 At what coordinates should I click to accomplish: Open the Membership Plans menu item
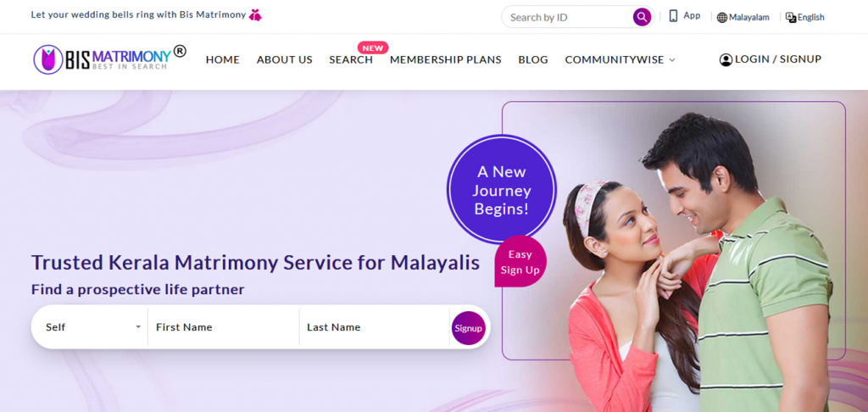coord(446,60)
